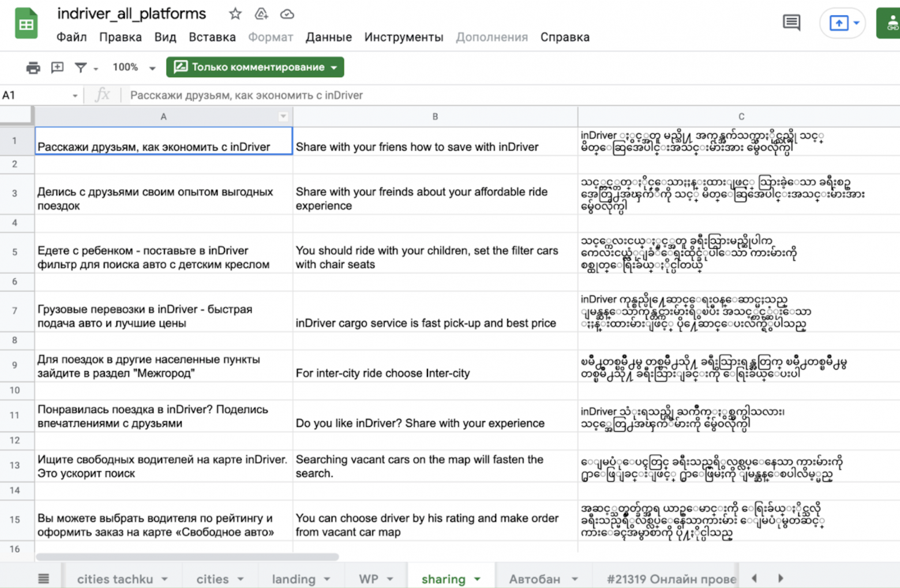The image size is (900, 588).
Task: Open column A header dropdown arrow
Action: pyautogui.click(x=283, y=117)
